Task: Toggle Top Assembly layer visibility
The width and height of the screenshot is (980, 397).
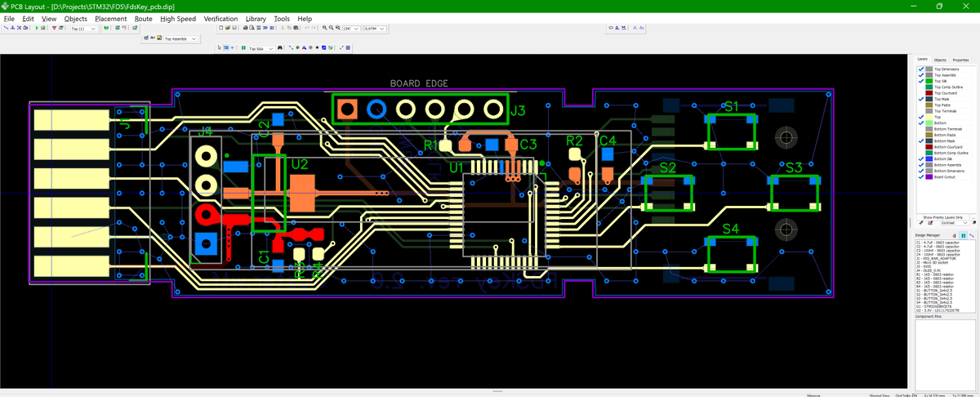Action: [921, 75]
